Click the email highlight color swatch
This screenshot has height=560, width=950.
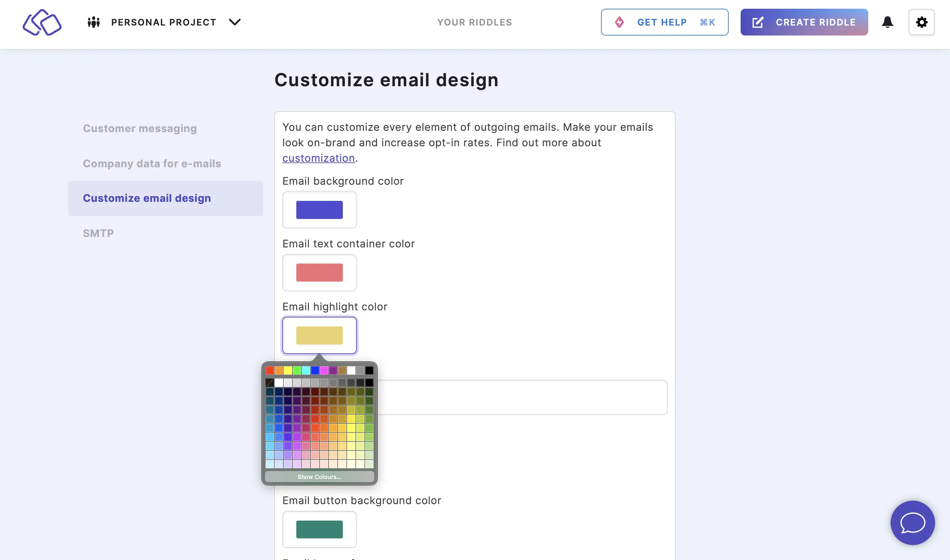[319, 335]
